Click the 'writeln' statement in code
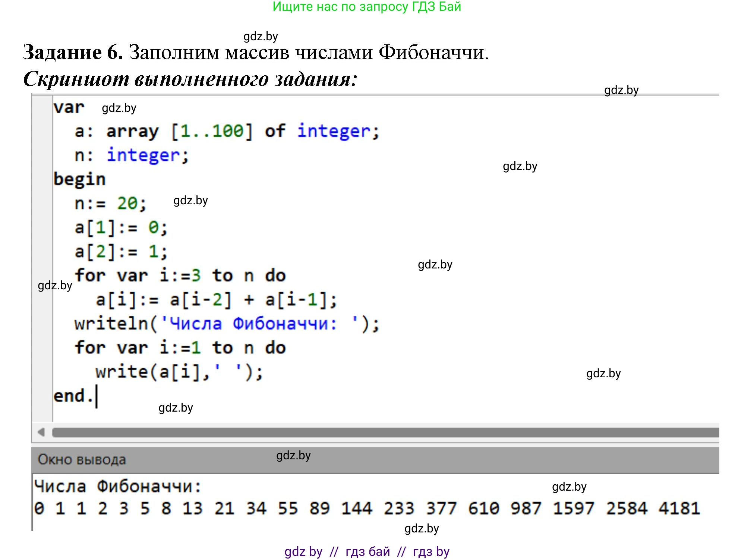 click(111, 324)
